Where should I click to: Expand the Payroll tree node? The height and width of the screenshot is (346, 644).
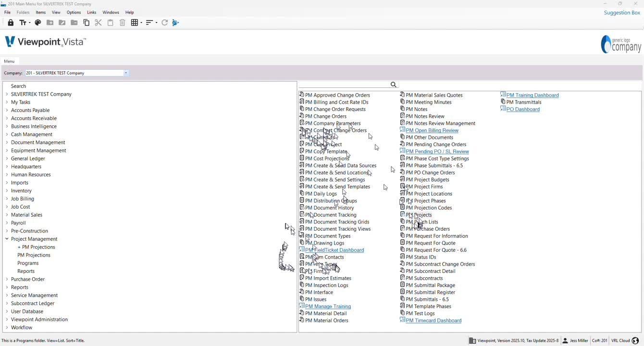[7, 223]
